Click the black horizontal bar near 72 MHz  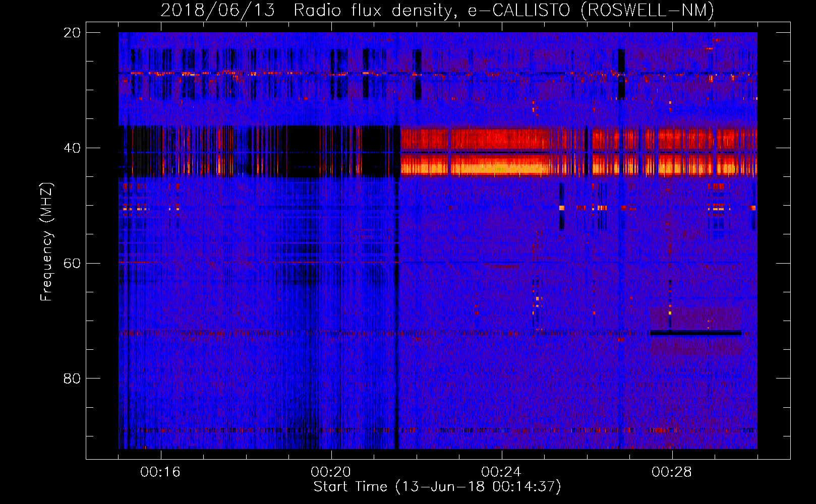pos(695,333)
